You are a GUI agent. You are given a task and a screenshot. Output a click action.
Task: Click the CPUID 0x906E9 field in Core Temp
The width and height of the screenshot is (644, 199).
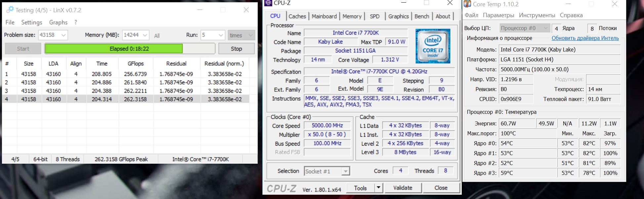[516, 99]
